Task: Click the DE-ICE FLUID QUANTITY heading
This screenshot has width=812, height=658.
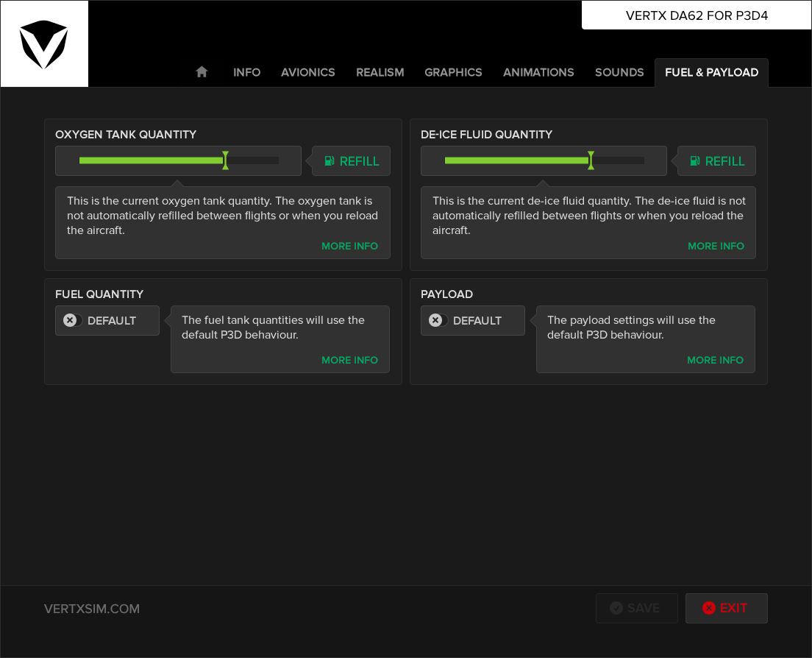Action: 486,135
